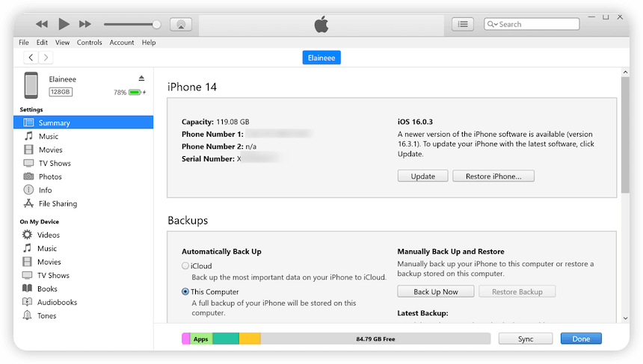This screenshot has width=643, height=364.
Task: Click the Restore iPhone button
Action: pyautogui.click(x=493, y=176)
